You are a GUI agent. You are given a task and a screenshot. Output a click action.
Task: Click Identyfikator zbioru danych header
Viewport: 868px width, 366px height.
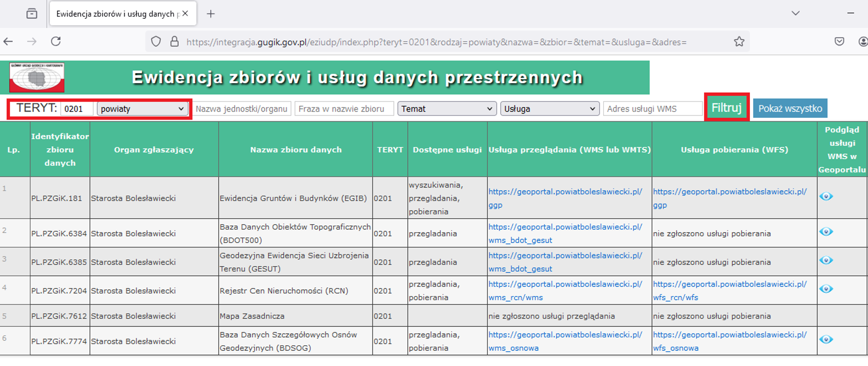60,150
